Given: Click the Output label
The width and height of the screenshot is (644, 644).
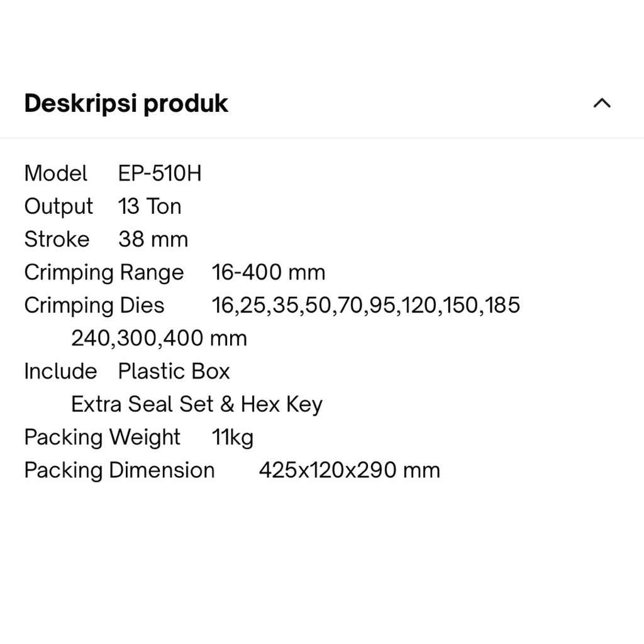Looking at the screenshot, I should [x=58, y=206].
